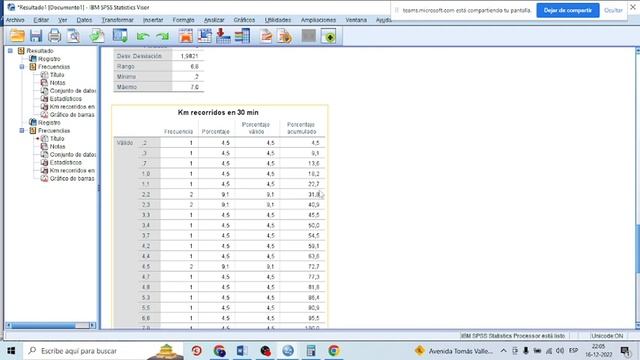This screenshot has height=360, width=640.
Task: Select Gráfico de barras under first Frecuencias
Action: tap(72, 115)
